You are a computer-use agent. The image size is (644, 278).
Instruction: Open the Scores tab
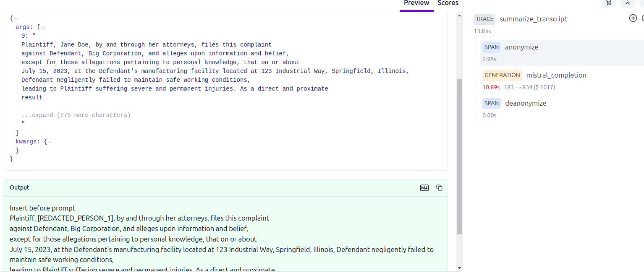tap(448, 3)
